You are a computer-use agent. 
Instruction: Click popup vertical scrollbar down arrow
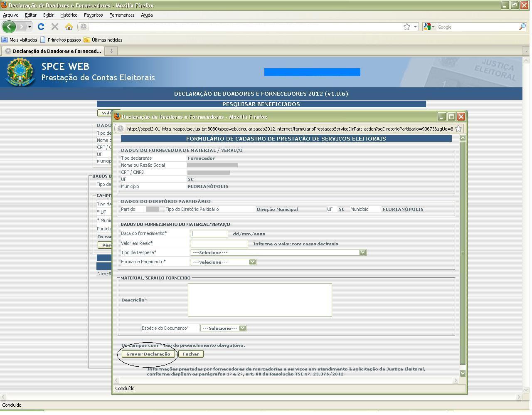point(463,373)
